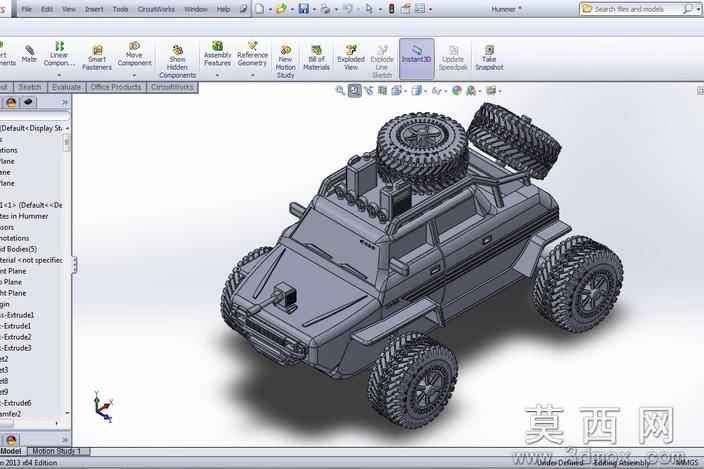Open the Insert menu
The height and width of the screenshot is (469, 704).
(94, 9)
